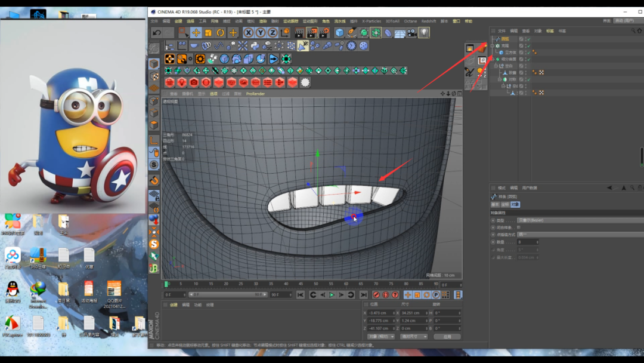The image size is (644, 363).
Task: Select the 克隆 cloner object row
Action: (x=505, y=45)
